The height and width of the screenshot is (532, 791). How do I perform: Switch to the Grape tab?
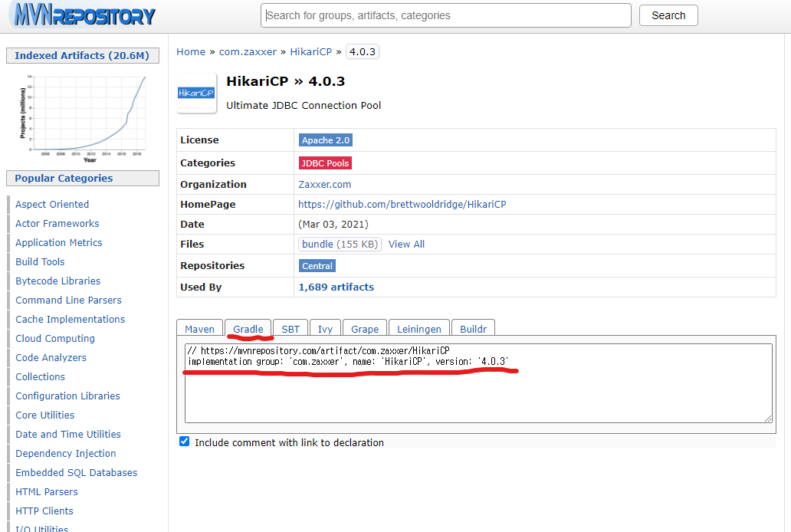click(365, 329)
